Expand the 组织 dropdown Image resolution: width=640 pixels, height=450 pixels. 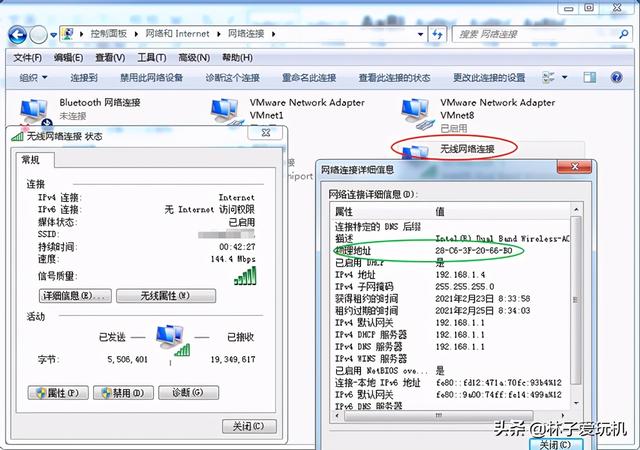[x=33, y=78]
